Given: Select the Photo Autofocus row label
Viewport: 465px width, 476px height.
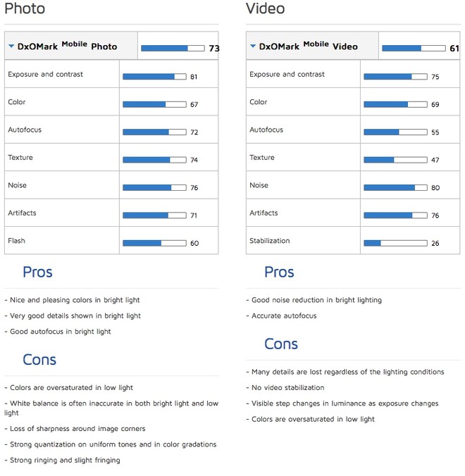Looking at the screenshot, I should [x=25, y=130].
